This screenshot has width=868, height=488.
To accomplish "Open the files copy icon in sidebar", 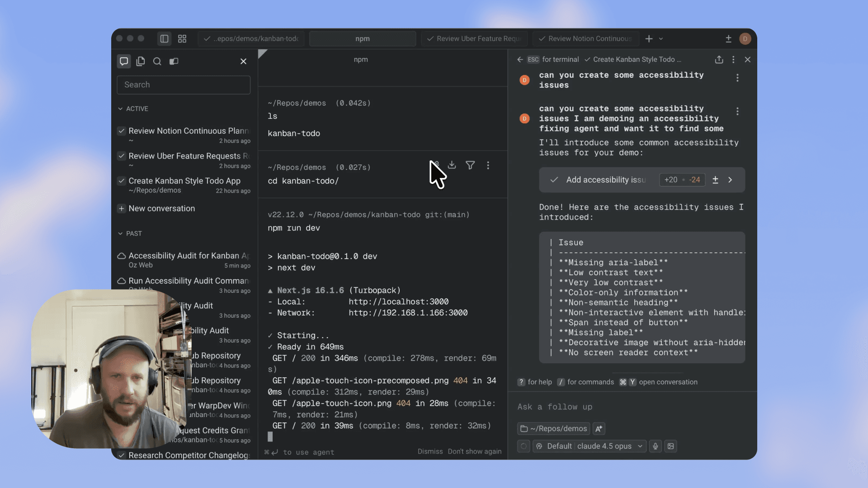I will [141, 61].
